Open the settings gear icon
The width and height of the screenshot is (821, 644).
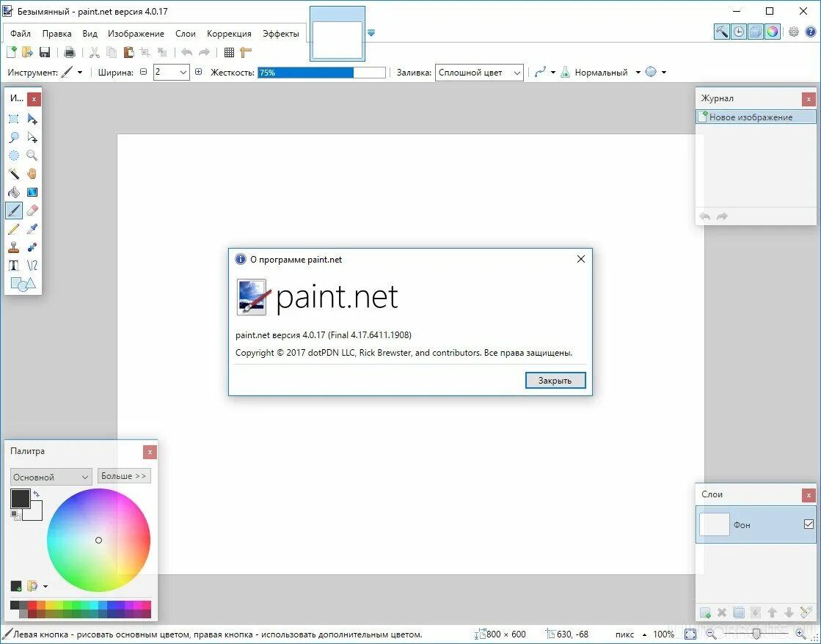[x=794, y=32]
